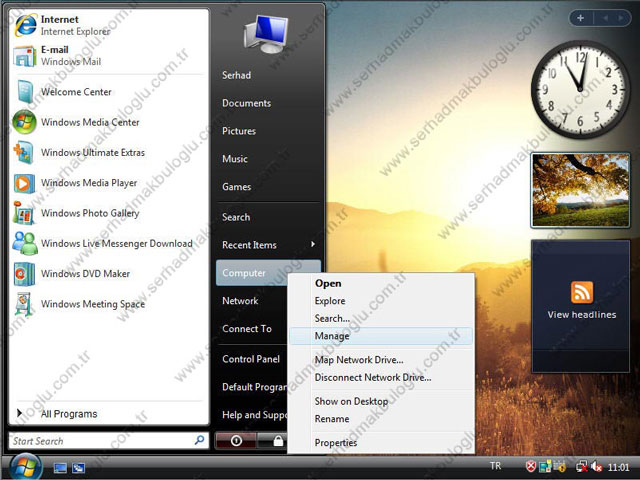Click the user account computer picture
Viewport: 640px width, 480px height.
coord(267,34)
